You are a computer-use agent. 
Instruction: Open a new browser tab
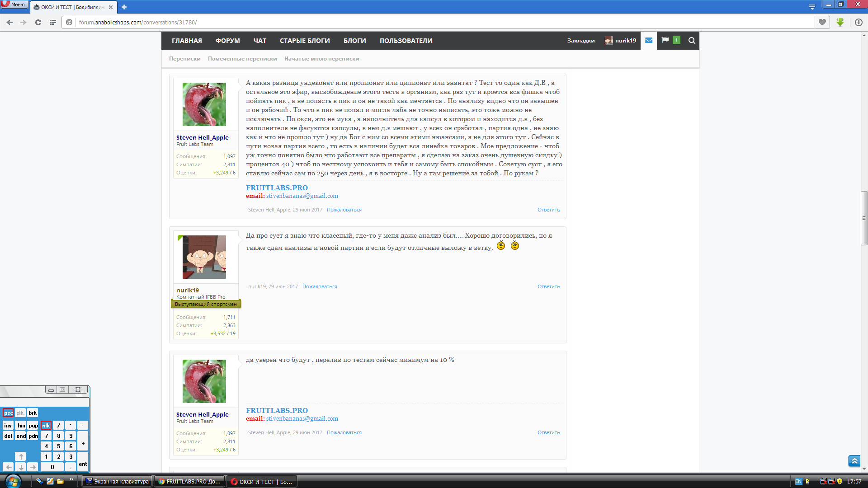pyautogui.click(x=124, y=7)
